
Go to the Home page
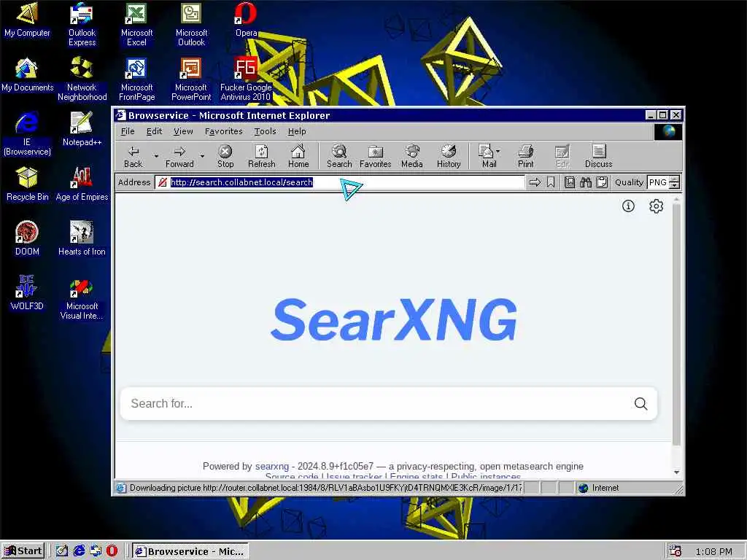(298, 157)
